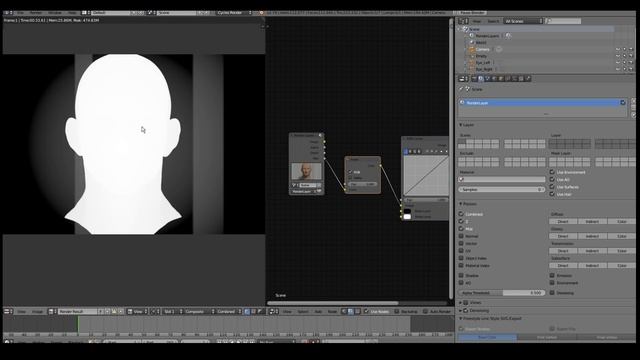Open the Render Layers properties tab icon

[x=481, y=78]
